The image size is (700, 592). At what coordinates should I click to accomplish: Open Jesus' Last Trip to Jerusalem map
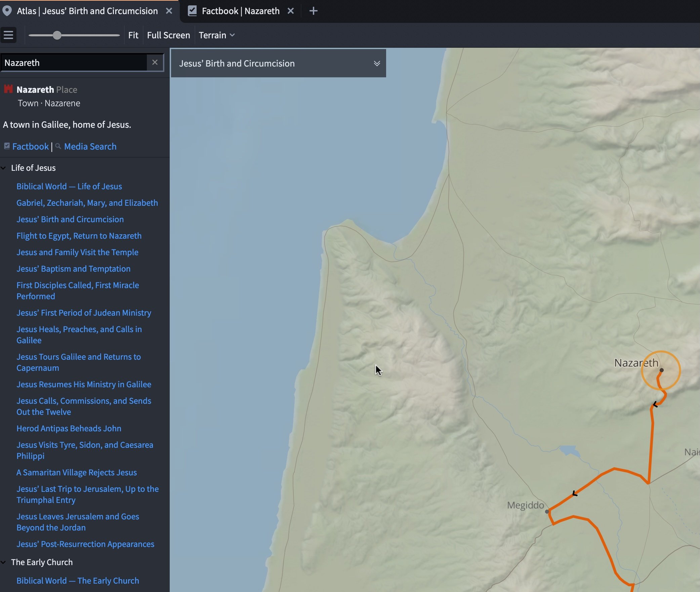(87, 494)
